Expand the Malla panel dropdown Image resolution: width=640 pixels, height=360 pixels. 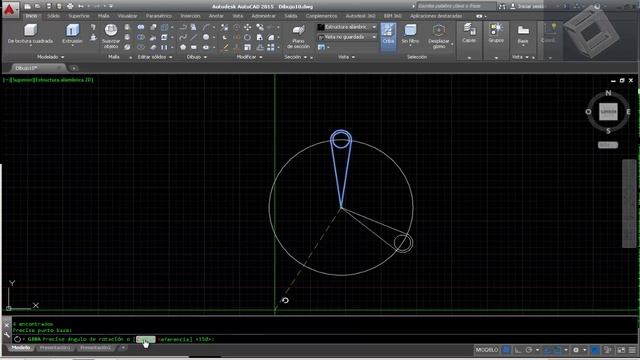click(120, 57)
